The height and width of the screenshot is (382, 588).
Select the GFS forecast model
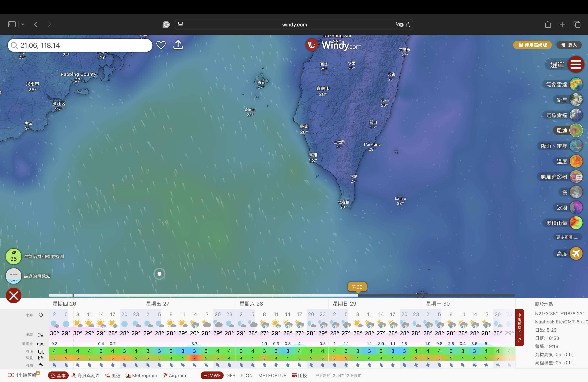pos(231,375)
